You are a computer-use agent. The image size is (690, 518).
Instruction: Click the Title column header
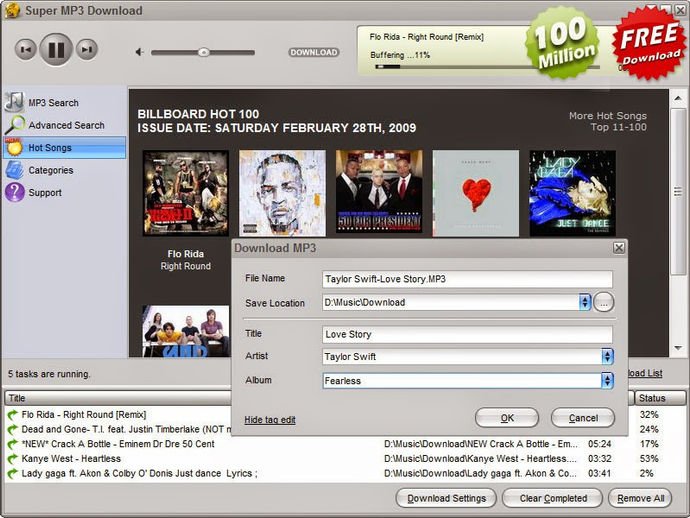[118, 398]
